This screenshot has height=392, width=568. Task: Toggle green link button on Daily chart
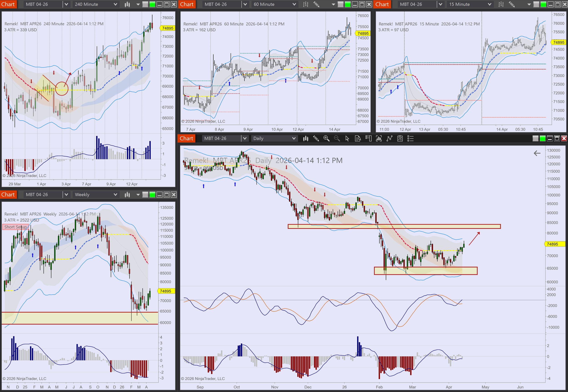542,138
